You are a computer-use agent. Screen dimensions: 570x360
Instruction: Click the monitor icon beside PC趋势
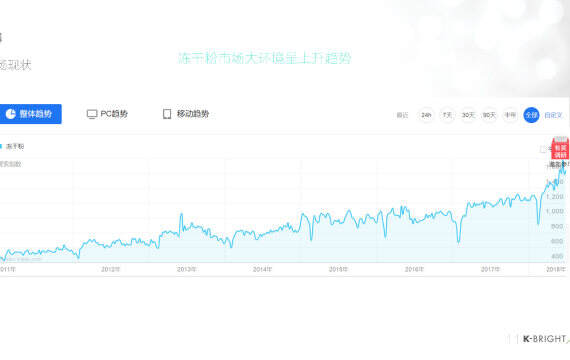(x=92, y=114)
